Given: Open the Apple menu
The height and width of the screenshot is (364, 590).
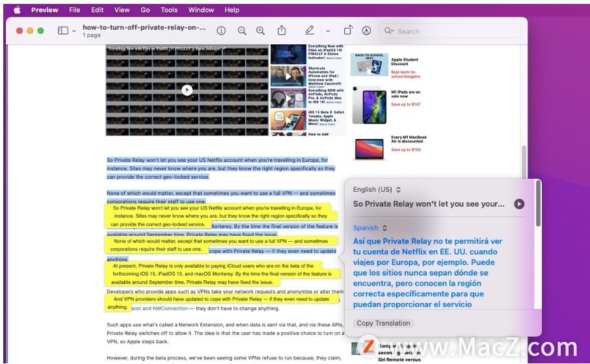Looking at the screenshot, I should click(x=17, y=10).
